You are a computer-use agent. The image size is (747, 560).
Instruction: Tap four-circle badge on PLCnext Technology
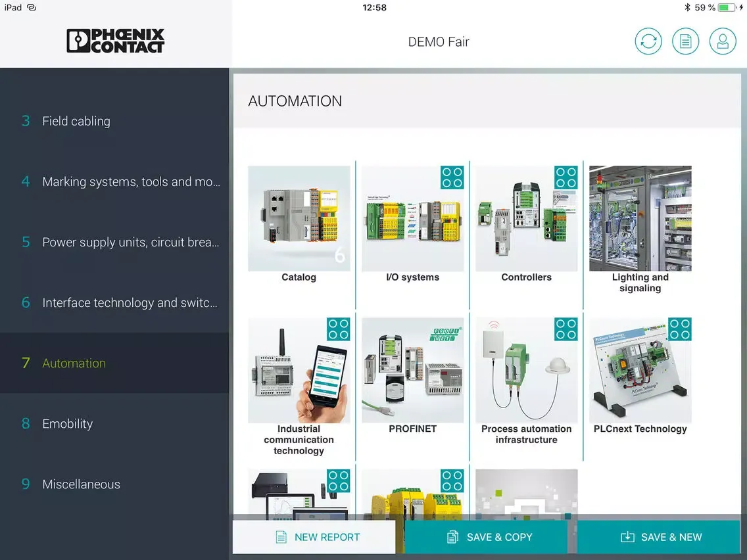pyautogui.click(x=679, y=329)
